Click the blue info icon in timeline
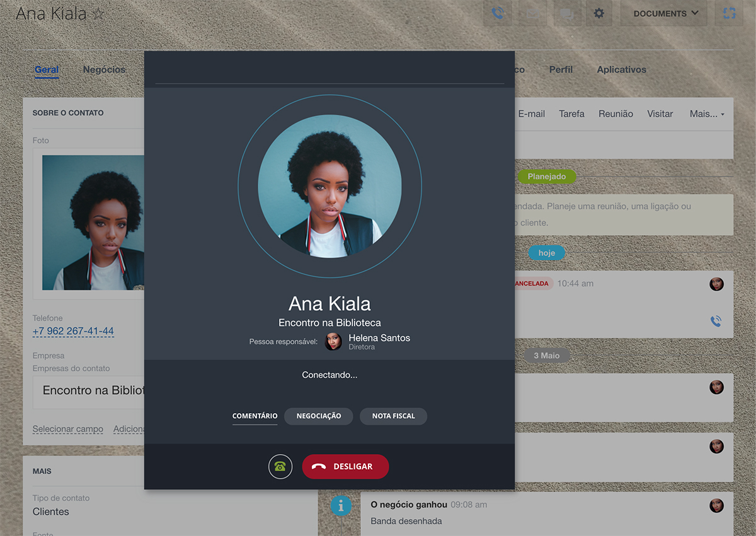 (341, 505)
